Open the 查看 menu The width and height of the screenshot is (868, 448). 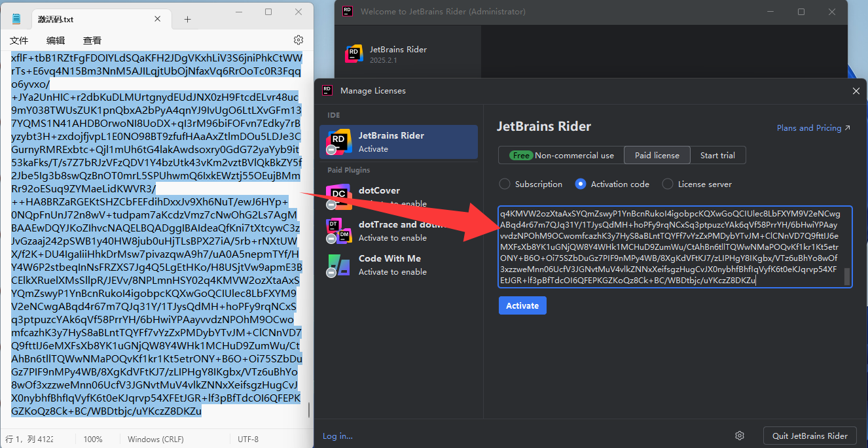[92, 41]
